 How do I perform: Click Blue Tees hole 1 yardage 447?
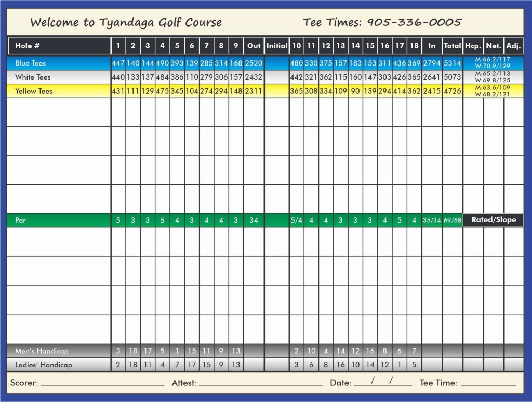click(x=118, y=63)
